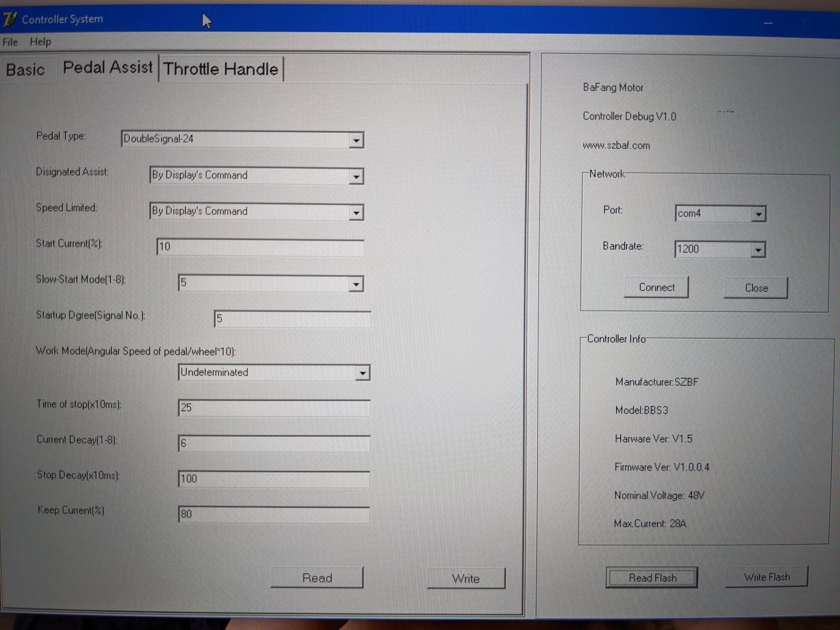840x630 pixels.
Task: Open the Bandrate 1200 dropdown
Action: click(x=758, y=250)
